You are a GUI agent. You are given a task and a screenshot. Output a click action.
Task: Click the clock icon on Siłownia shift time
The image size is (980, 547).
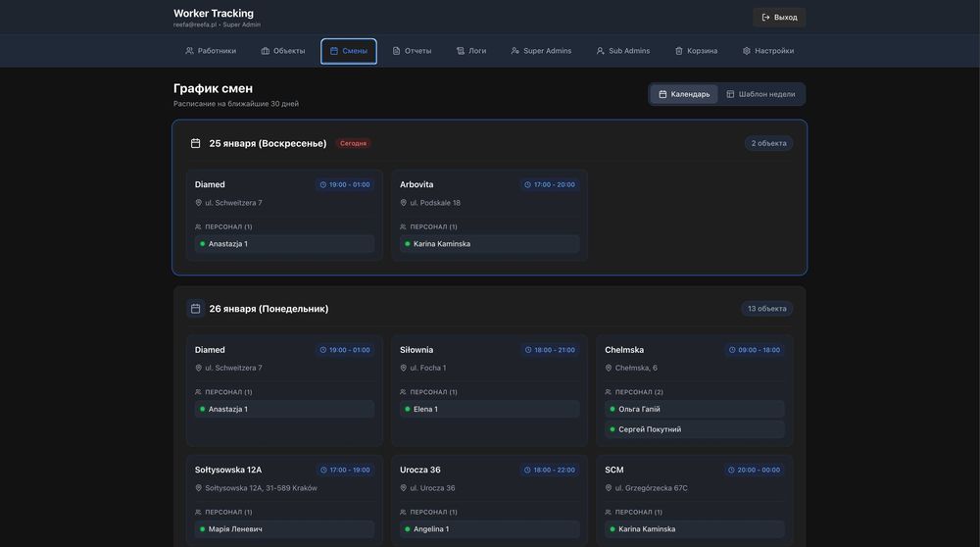point(527,350)
